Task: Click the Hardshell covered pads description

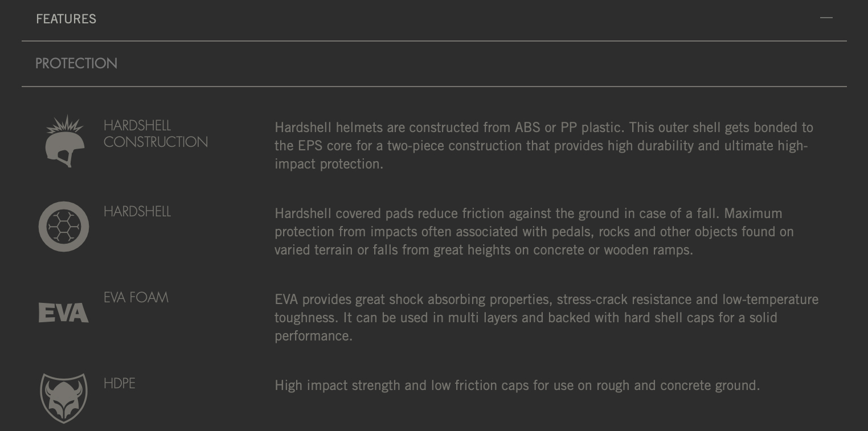Action: pyautogui.click(x=534, y=232)
